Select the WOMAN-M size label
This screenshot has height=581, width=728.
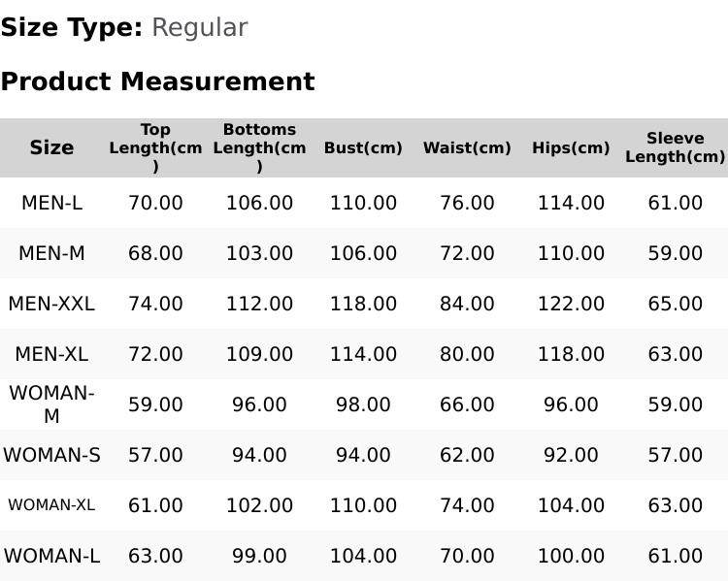click(x=51, y=404)
